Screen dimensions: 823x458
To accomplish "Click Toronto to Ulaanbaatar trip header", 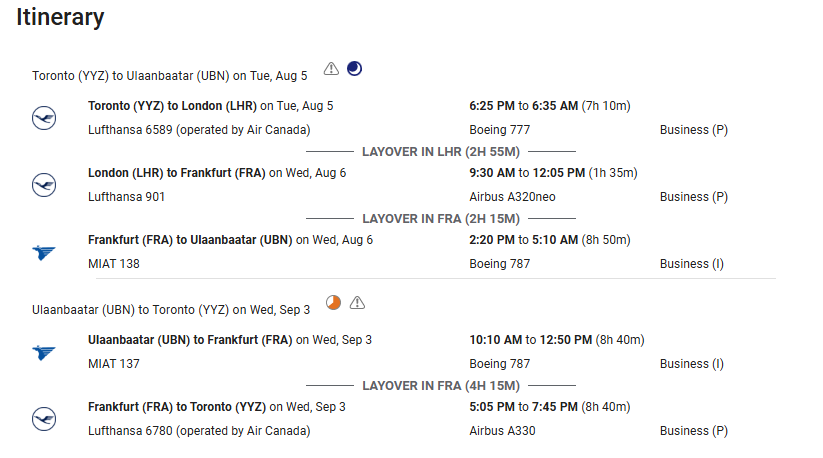I will coord(170,75).
